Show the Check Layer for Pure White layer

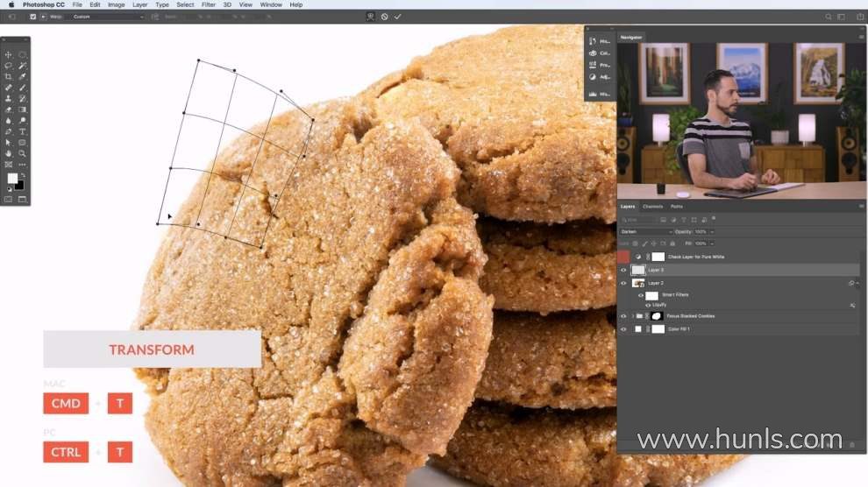(x=623, y=257)
